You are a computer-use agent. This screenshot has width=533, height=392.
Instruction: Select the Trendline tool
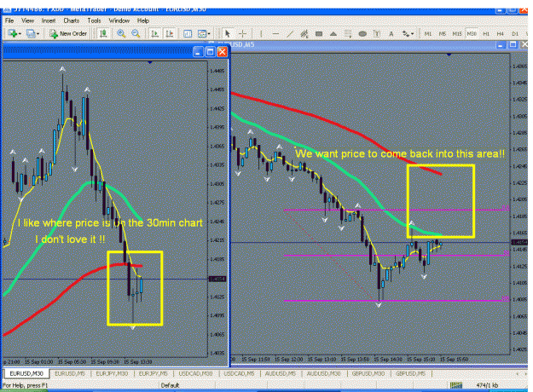click(290, 33)
